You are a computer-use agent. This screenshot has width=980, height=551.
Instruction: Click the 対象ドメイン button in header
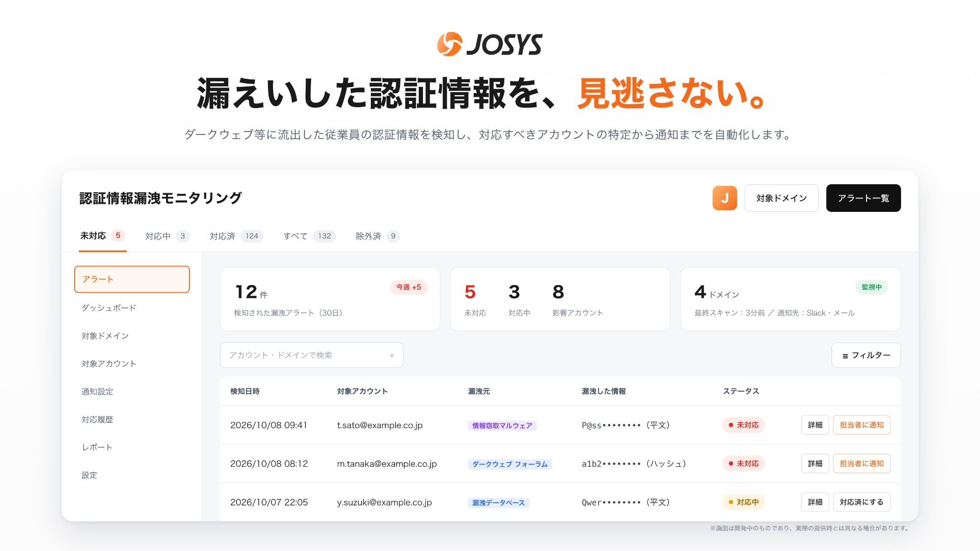tap(781, 198)
